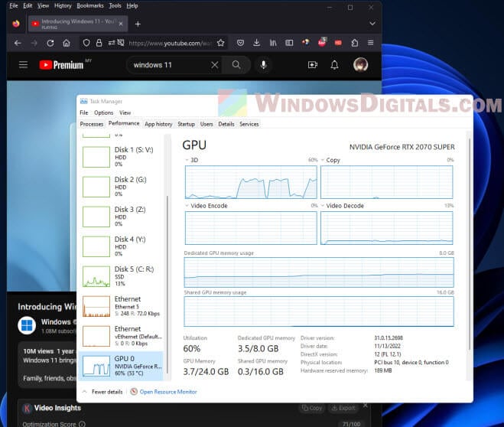Click the Dedicated GPU memory usage graph
Viewport: 504px width, 427px height.
click(x=319, y=272)
